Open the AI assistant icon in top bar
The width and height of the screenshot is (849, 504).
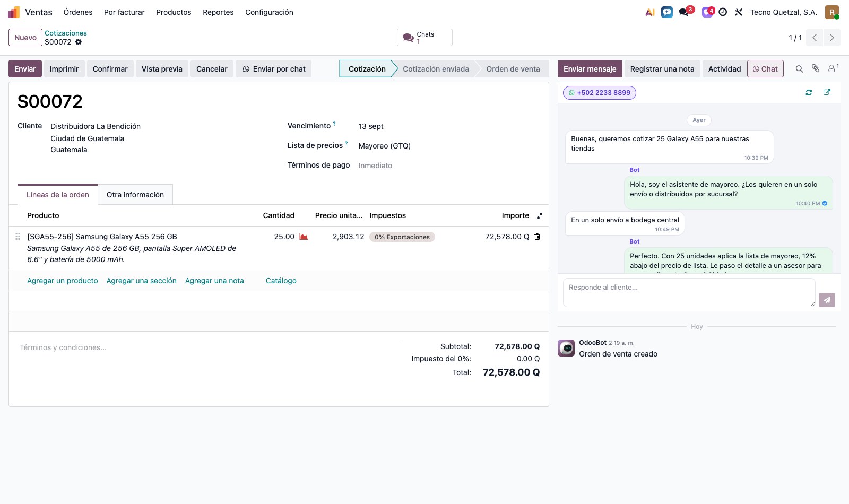(x=650, y=12)
